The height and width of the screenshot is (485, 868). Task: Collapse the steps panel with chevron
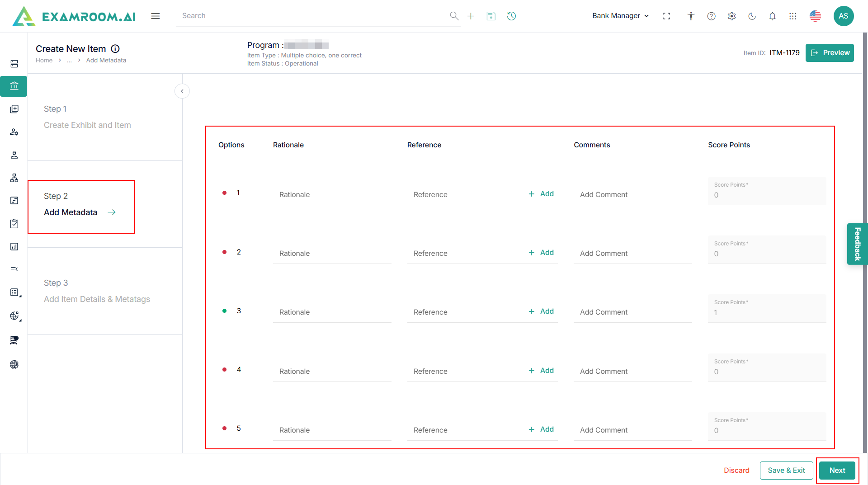(182, 91)
